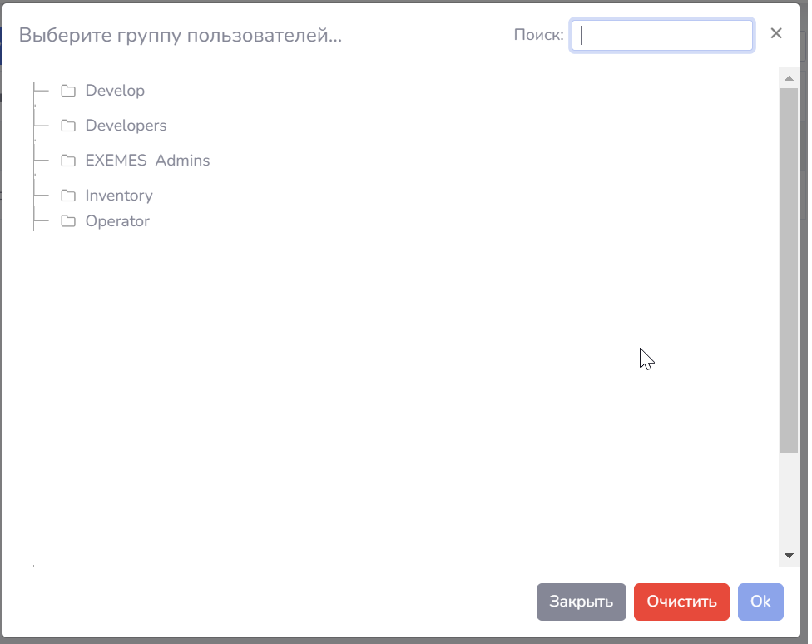Image resolution: width=812 pixels, height=644 pixels.
Task: Click the Поиск: label text
Action: [x=538, y=35]
